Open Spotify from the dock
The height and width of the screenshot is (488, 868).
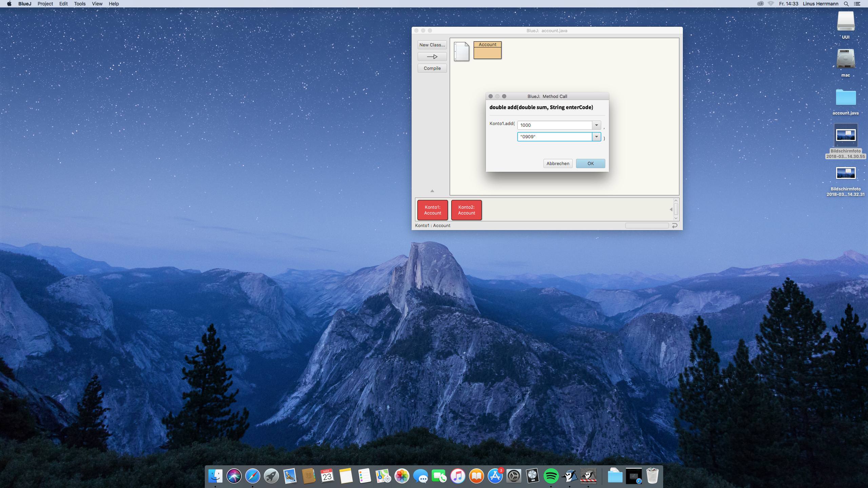(551, 476)
